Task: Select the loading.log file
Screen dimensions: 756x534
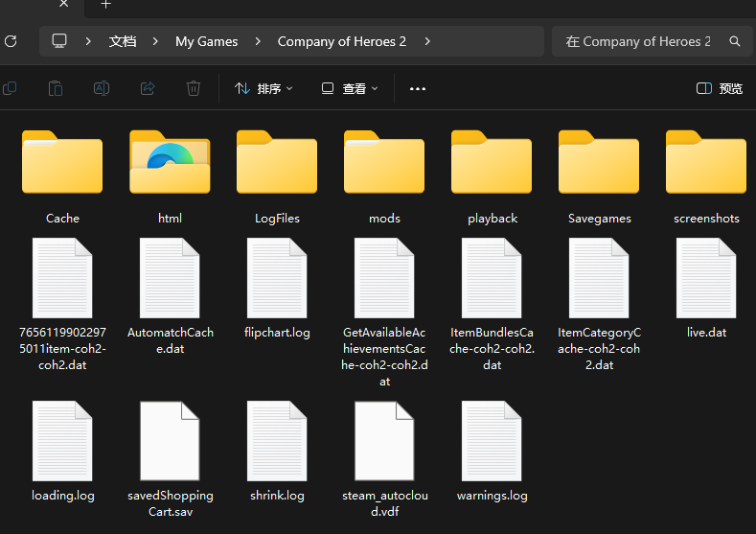Action: point(62,452)
